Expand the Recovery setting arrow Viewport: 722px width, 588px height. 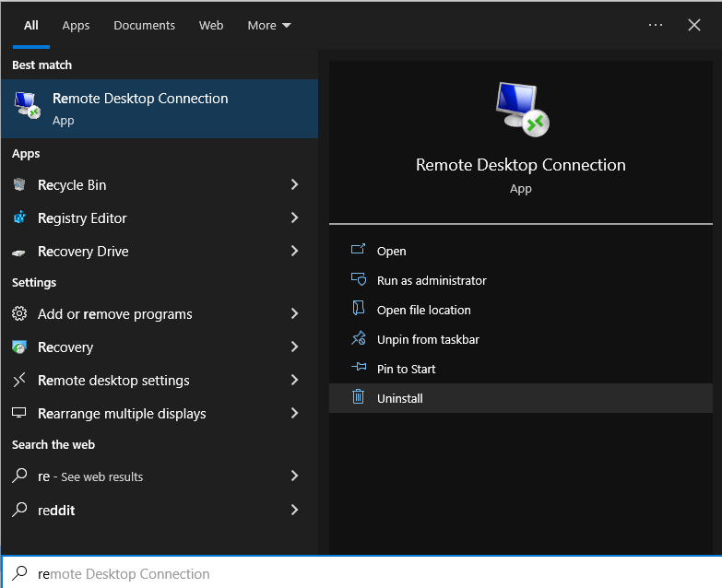(x=295, y=347)
